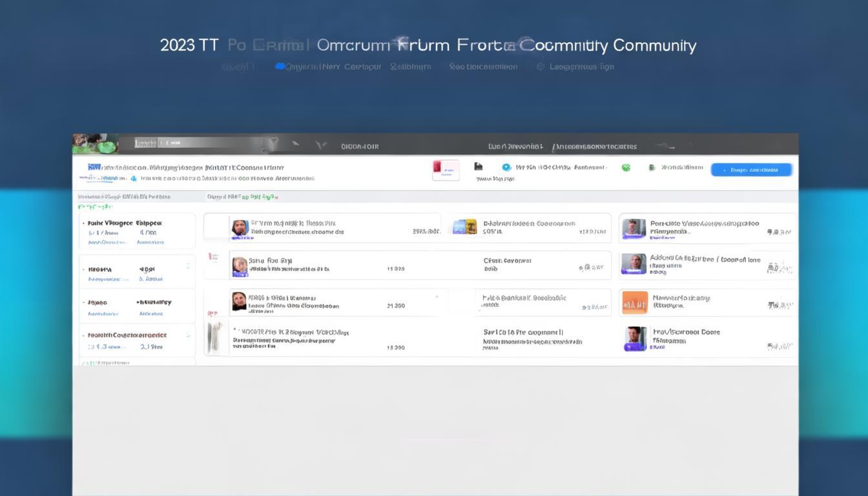The image size is (868, 496).
Task: Click the blue chat bubble icon in header
Action: click(x=506, y=167)
